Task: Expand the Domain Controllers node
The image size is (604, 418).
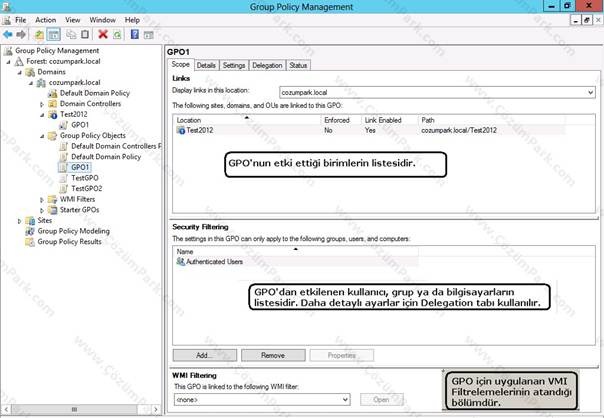Action: click(42, 104)
